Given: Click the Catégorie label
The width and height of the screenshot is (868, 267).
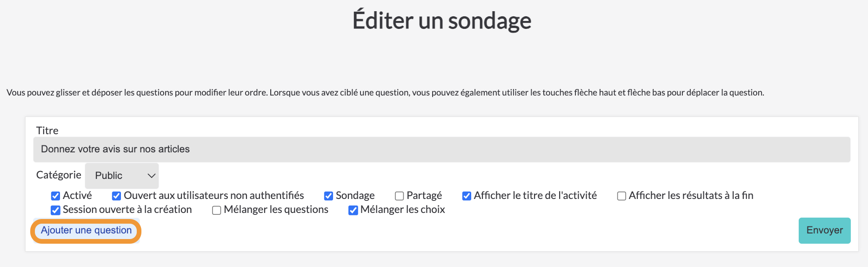Looking at the screenshot, I should 59,175.
